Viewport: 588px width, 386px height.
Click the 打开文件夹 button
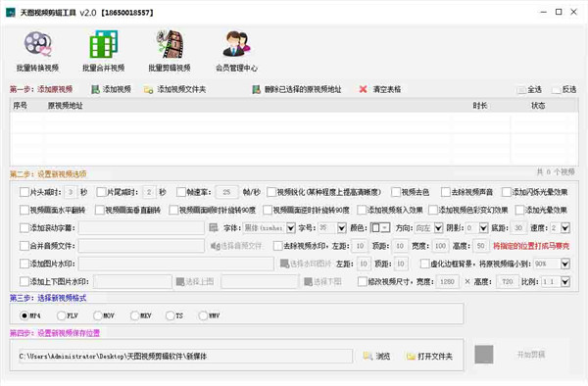tap(430, 356)
